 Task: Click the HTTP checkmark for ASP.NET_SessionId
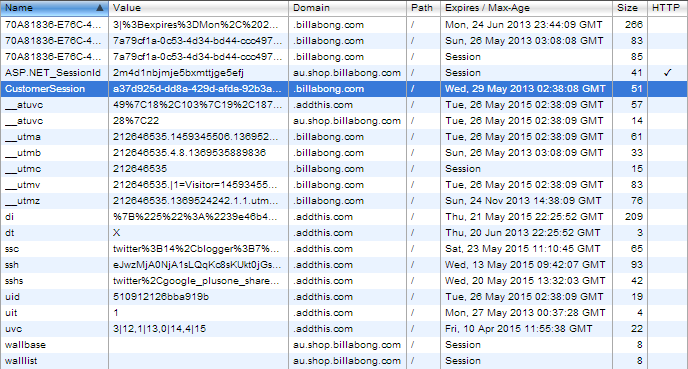coord(667,73)
